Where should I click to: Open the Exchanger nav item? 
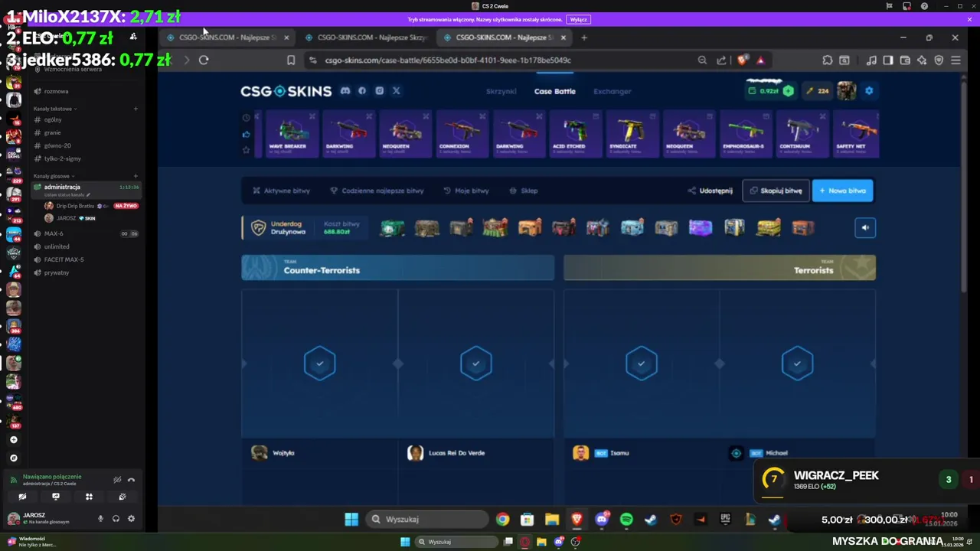click(612, 91)
